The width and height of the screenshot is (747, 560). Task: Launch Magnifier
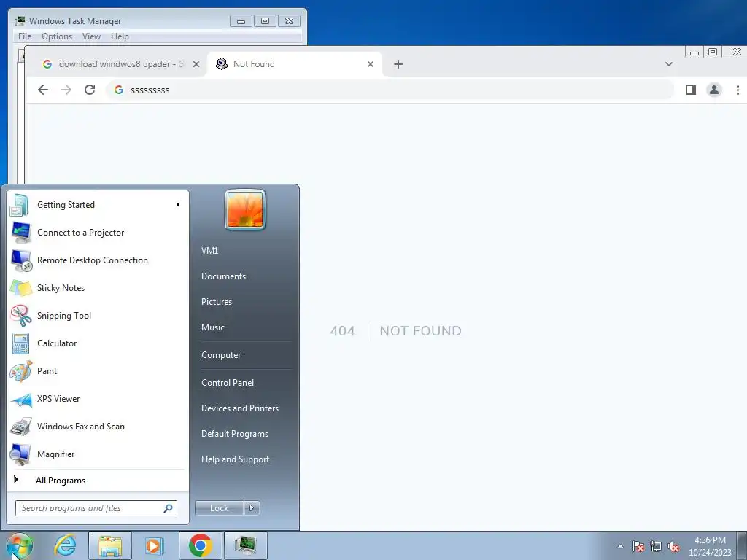click(x=97, y=454)
